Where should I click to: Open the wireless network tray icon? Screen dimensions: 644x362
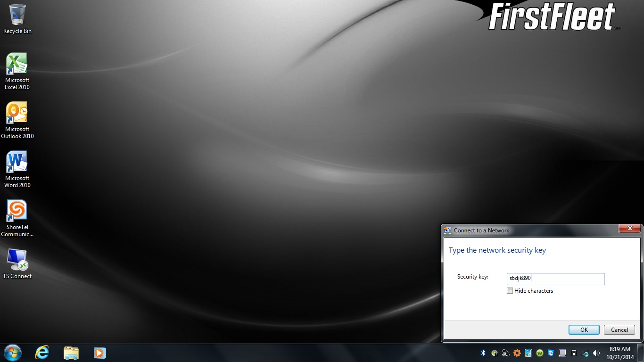coord(585,354)
